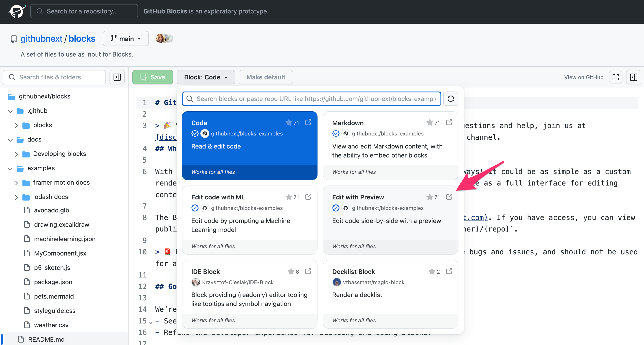Viewport: 644px width, 345px height.
Task: Click vtbassmatt's avatar on Decklist Block
Action: click(x=337, y=282)
